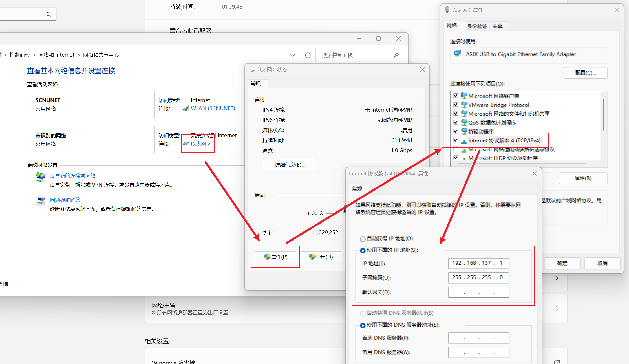Open 设置新的连接或网络 link
Viewport: 629px width, 364px height.
click(73, 176)
